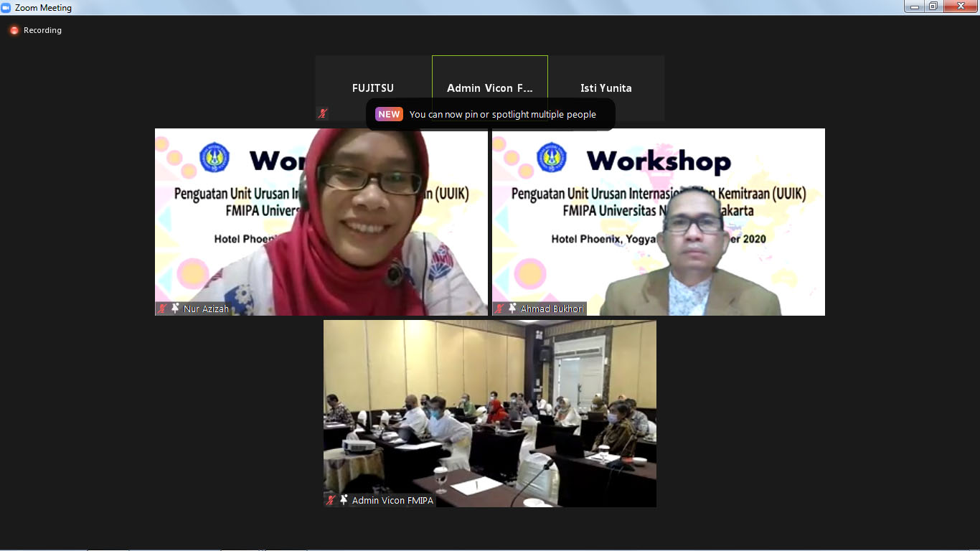Screen dimensions: 980x551
Task: Select the Admin Vicon F... participant thumbnail
Action: tap(490, 88)
